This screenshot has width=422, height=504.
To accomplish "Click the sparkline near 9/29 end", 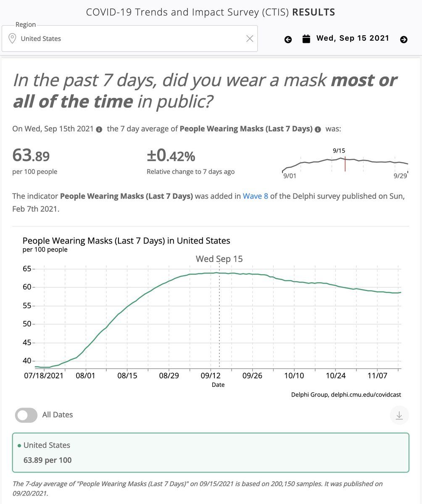I will (406, 163).
